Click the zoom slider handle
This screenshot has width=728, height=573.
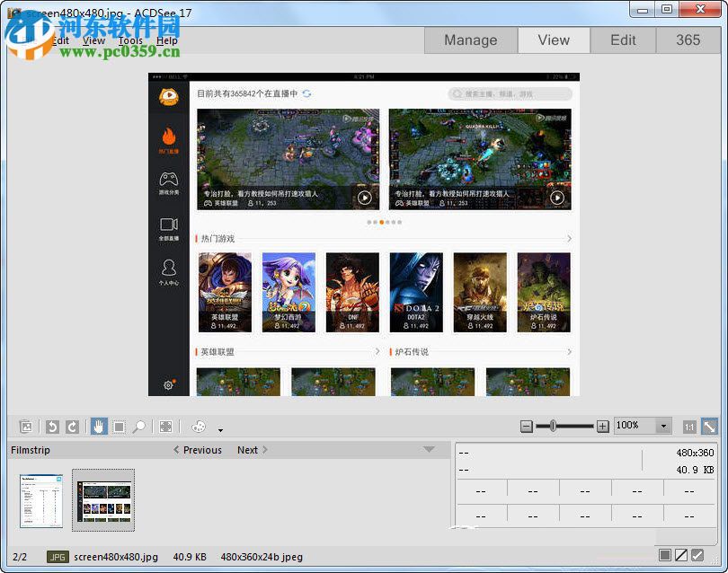point(553,426)
